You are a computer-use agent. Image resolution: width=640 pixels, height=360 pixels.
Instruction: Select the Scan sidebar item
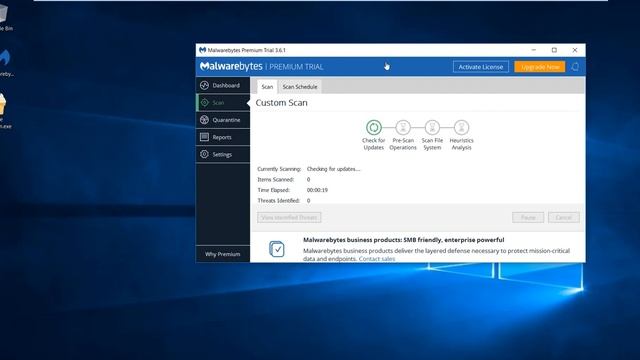click(223, 102)
